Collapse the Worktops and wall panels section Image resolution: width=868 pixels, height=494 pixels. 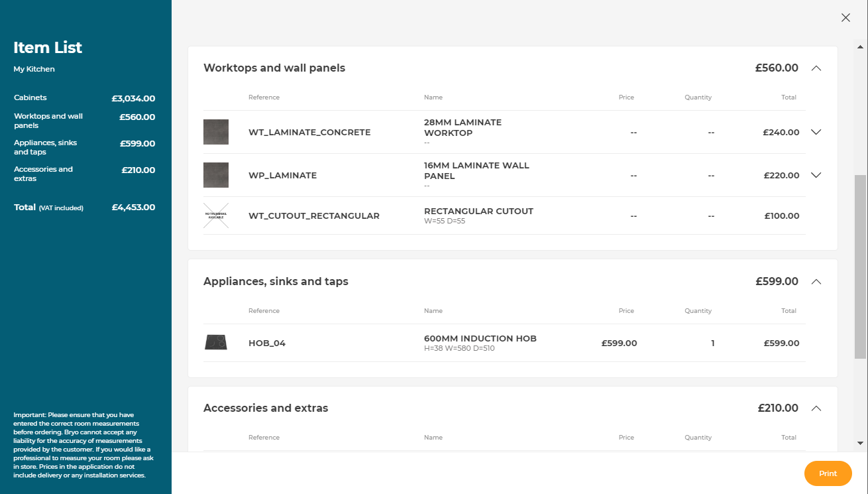[816, 68]
